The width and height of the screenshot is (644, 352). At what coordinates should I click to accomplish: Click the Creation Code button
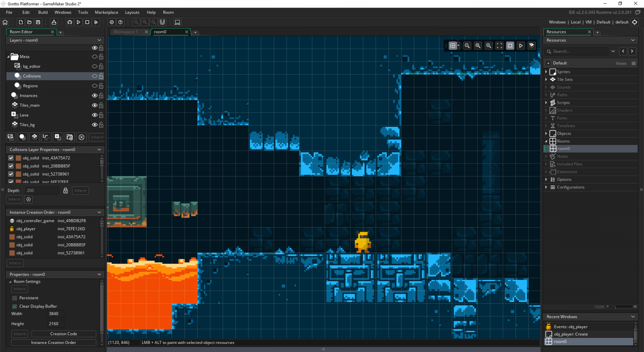(64, 334)
